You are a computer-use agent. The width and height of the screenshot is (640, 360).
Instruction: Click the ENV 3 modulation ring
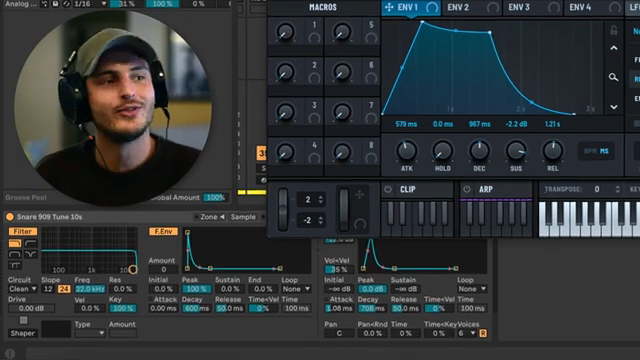[x=553, y=7]
